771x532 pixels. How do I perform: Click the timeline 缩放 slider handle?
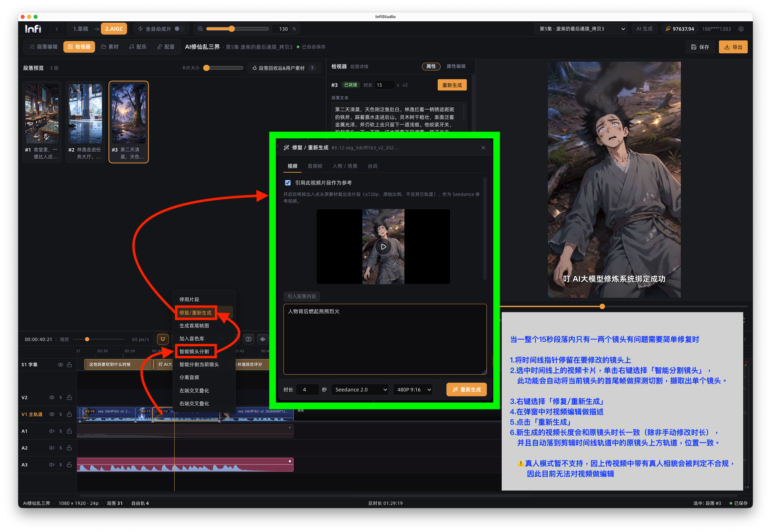pos(87,339)
